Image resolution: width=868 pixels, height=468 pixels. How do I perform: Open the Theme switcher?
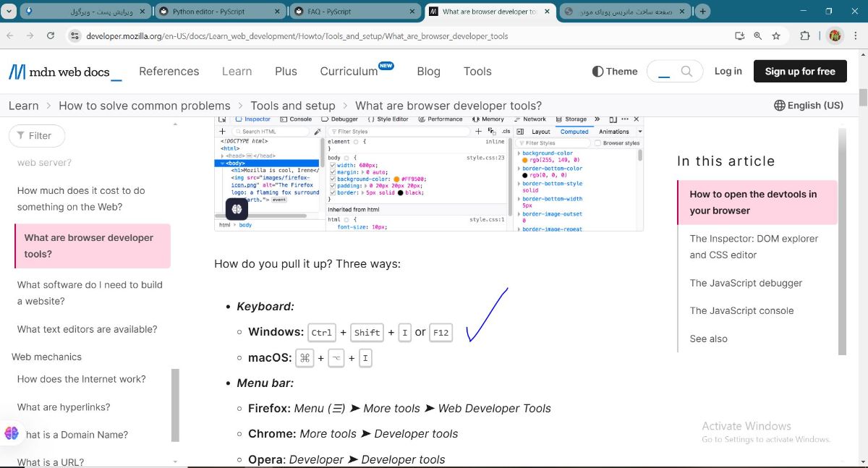tap(615, 71)
